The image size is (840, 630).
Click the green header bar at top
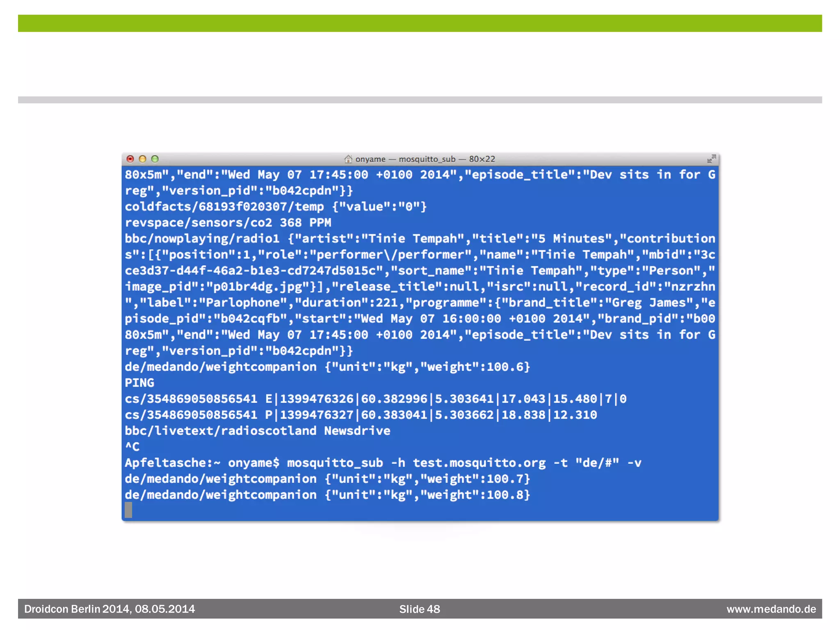[420, 23]
